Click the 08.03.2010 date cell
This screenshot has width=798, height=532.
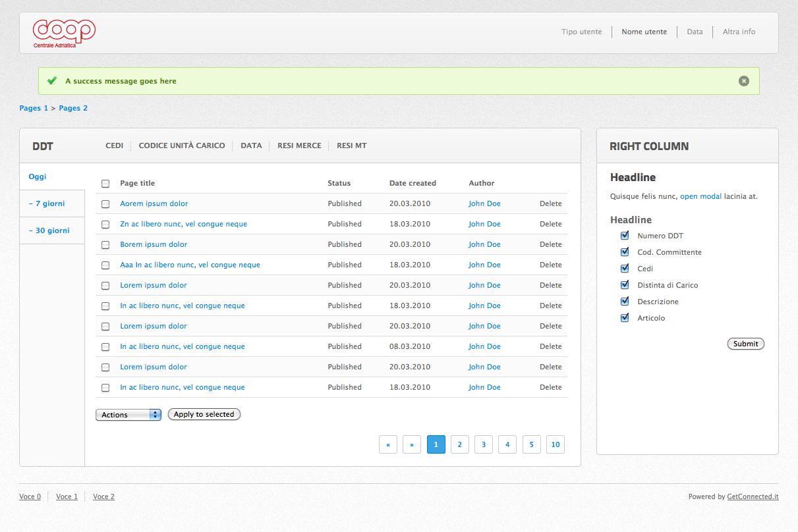click(x=410, y=347)
